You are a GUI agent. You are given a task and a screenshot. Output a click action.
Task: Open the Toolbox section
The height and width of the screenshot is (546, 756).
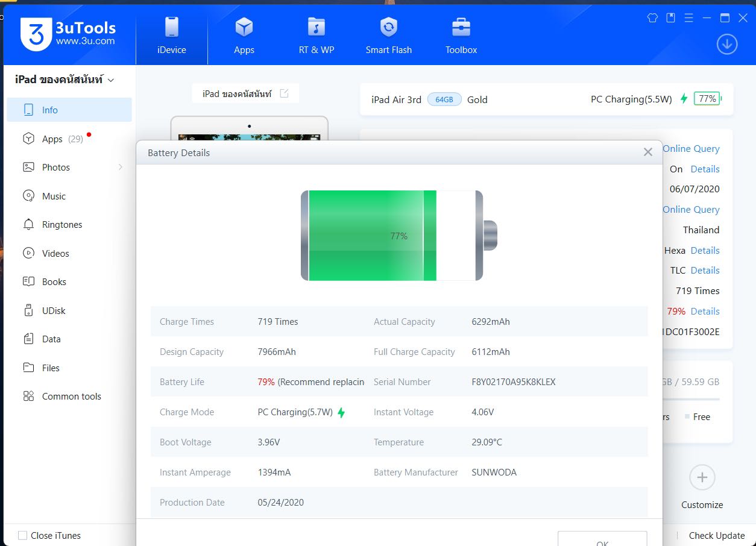(461, 36)
